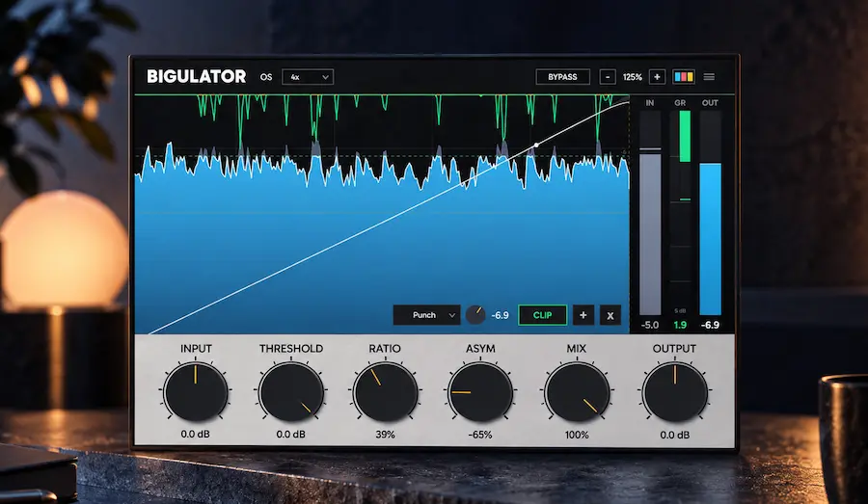Click the small clip level knob
This screenshot has height=504, width=868.
(475, 315)
